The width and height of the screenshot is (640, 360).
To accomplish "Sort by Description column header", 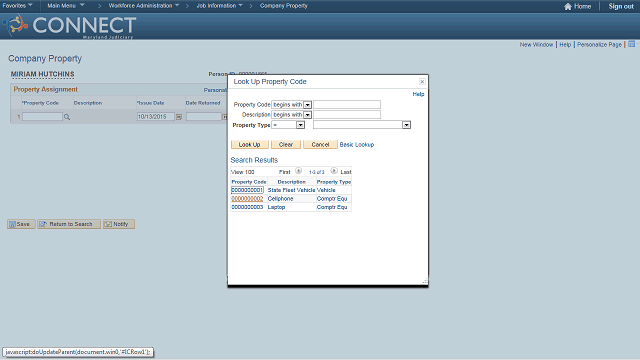I will (291, 182).
